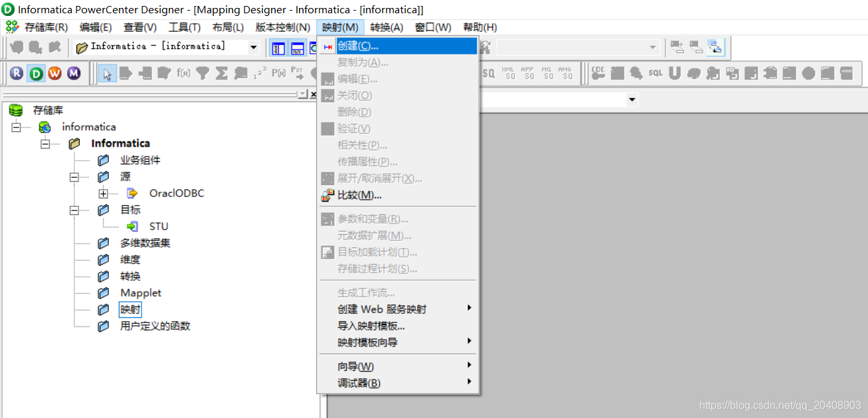Image resolution: width=868 pixels, height=418 pixels.
Task: Open the 转换(A) menu
Action: [x=387, y=27]
